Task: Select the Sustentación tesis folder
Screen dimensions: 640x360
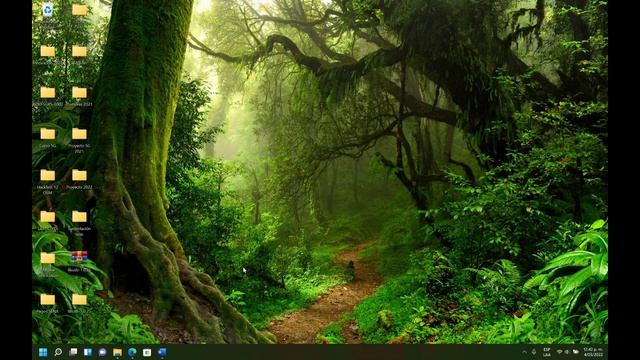Action: [x=79, y=223]
